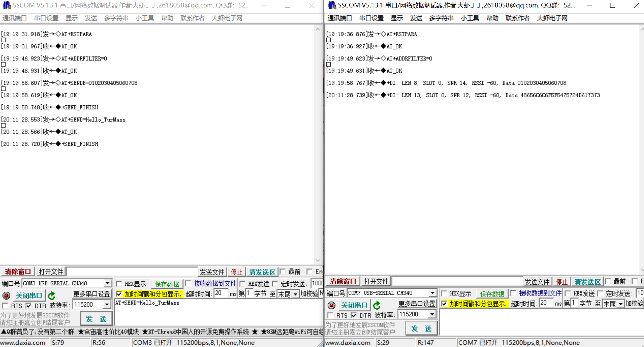
Task: Click 停止 button in the left window
Action: coord(236,272)
